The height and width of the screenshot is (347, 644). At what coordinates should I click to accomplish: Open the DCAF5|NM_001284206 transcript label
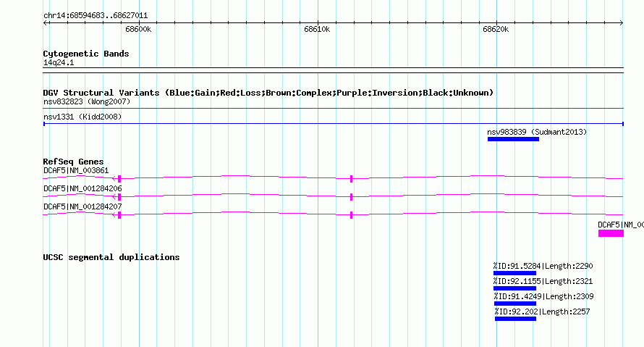click(82, 188)
